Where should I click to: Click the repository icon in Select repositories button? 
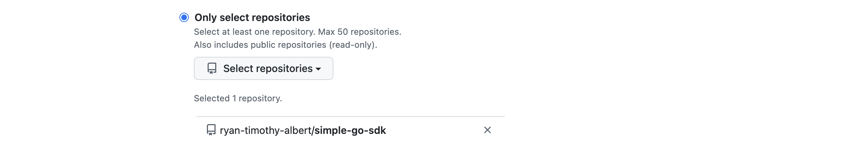pos(212,68)
